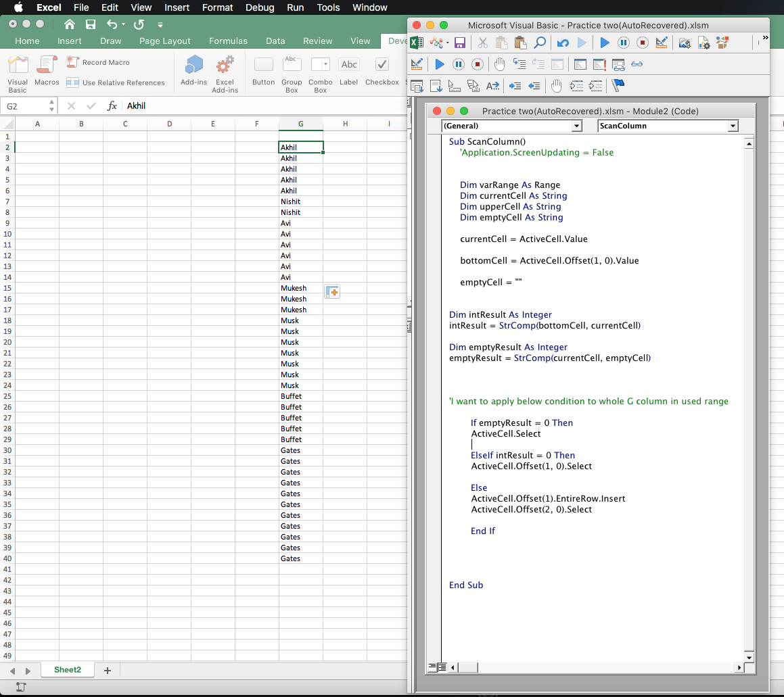Screen dimensions: 784x697
Task: Run the macro with the blue Run arrow
Action: (604, 42)
